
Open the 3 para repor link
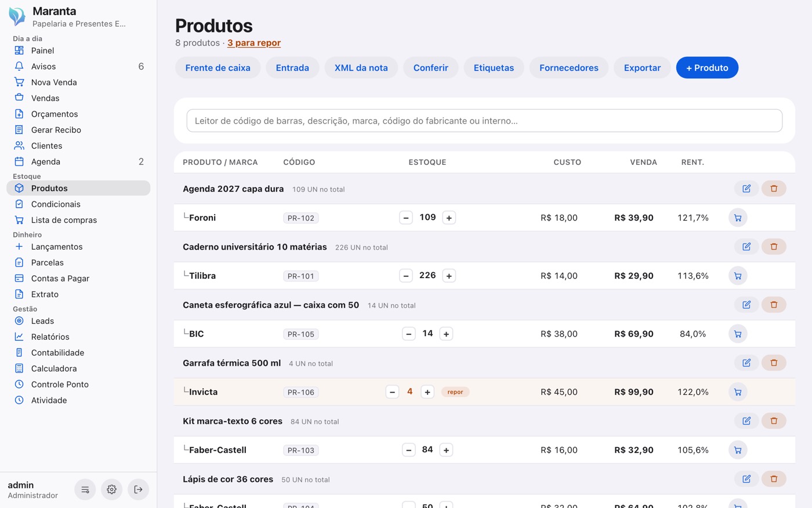(254, 43)
